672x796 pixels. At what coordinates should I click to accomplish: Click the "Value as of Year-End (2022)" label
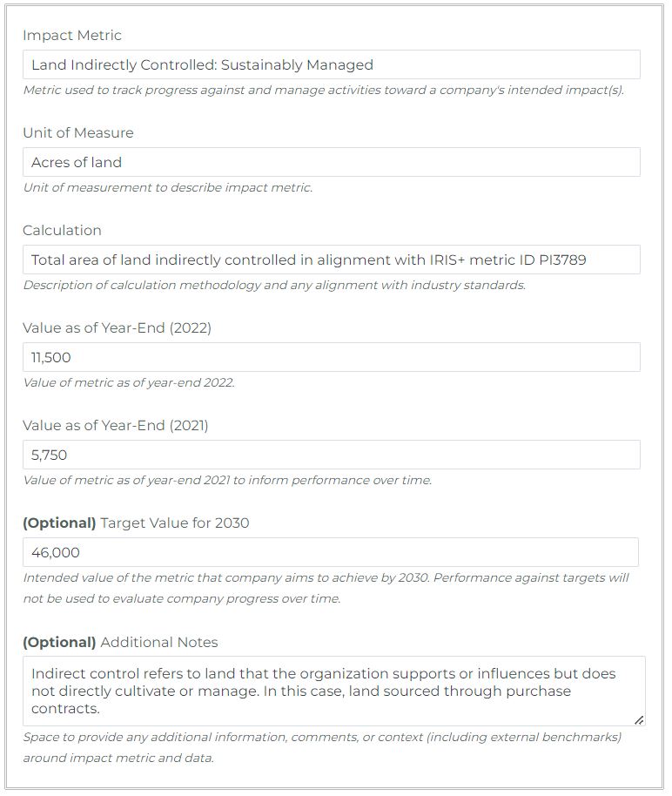(117, 328)
